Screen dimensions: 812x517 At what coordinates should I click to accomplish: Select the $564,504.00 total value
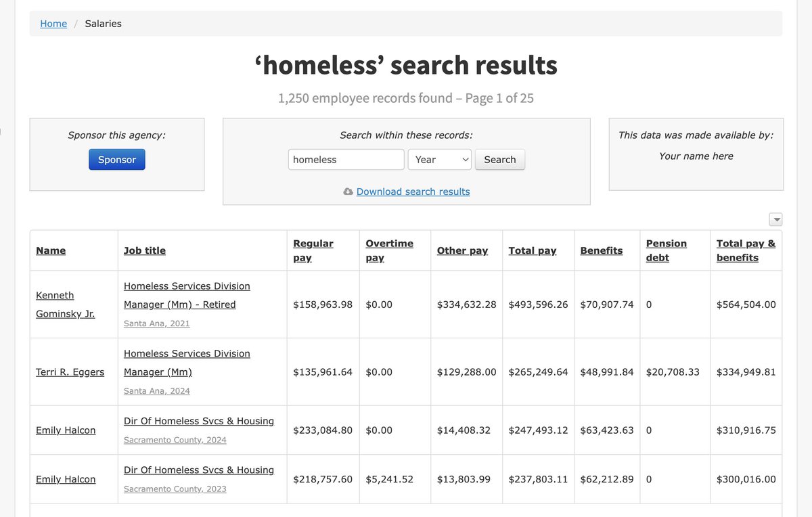(x=746, y=305)
